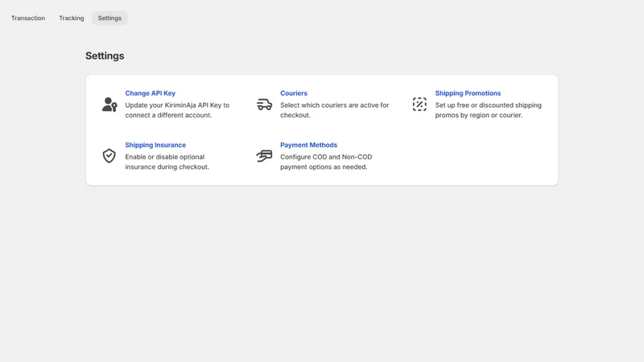Open the Change API Key link
The image size is (644, 362).
[x=151, y=93]
